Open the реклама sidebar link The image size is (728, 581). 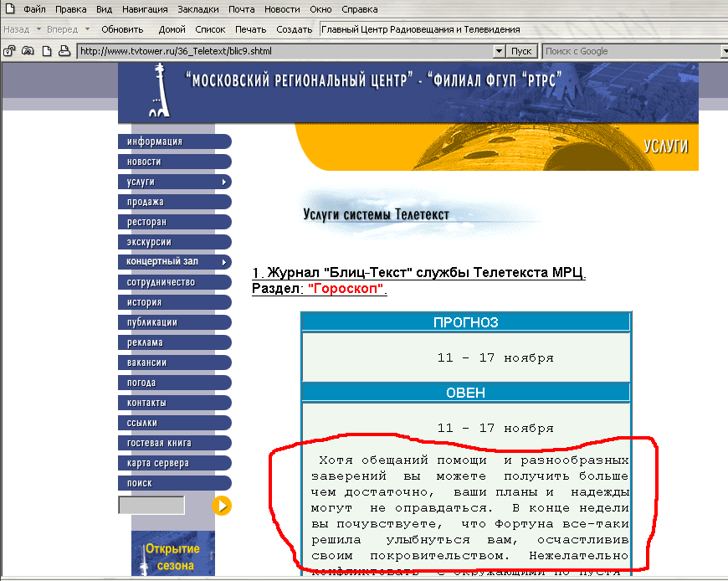pos(175,342)
